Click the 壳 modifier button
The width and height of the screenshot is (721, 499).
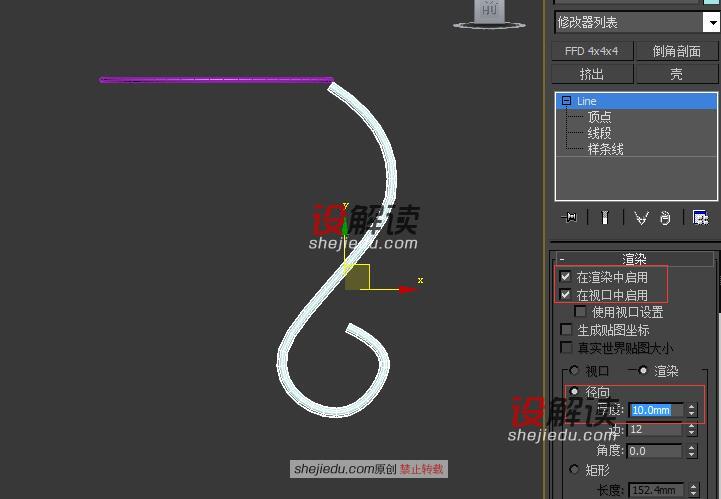click(676, 74)
